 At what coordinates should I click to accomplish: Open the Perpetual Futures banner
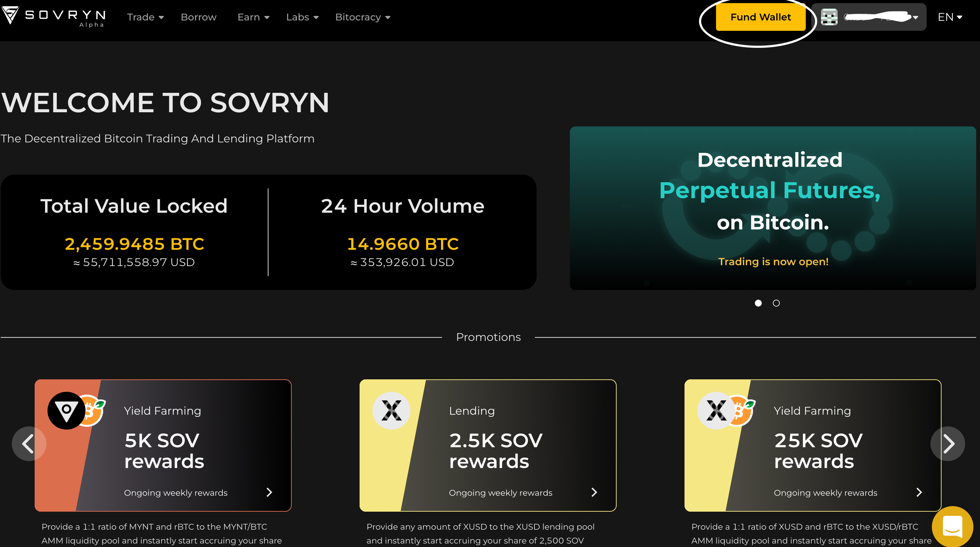772,208
